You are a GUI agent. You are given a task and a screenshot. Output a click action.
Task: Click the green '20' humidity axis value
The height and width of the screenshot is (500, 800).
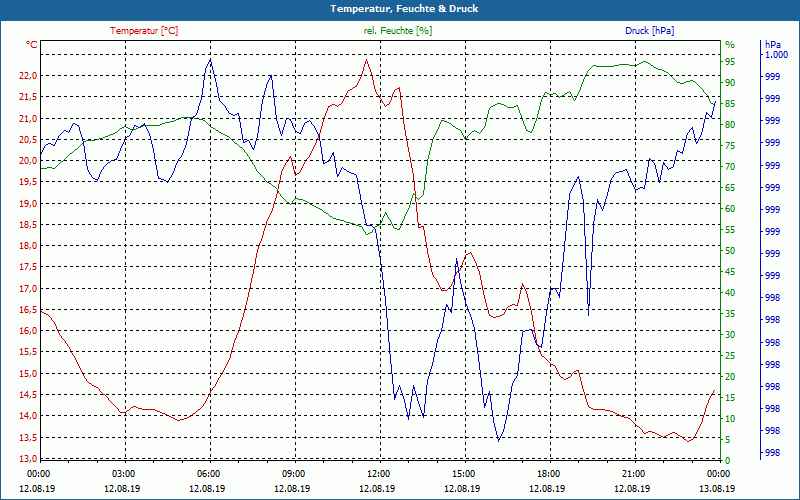[x=730, y=377]
